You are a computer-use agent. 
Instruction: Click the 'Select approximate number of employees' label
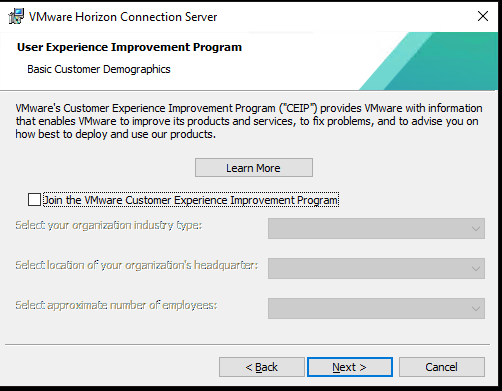(116, 305)
